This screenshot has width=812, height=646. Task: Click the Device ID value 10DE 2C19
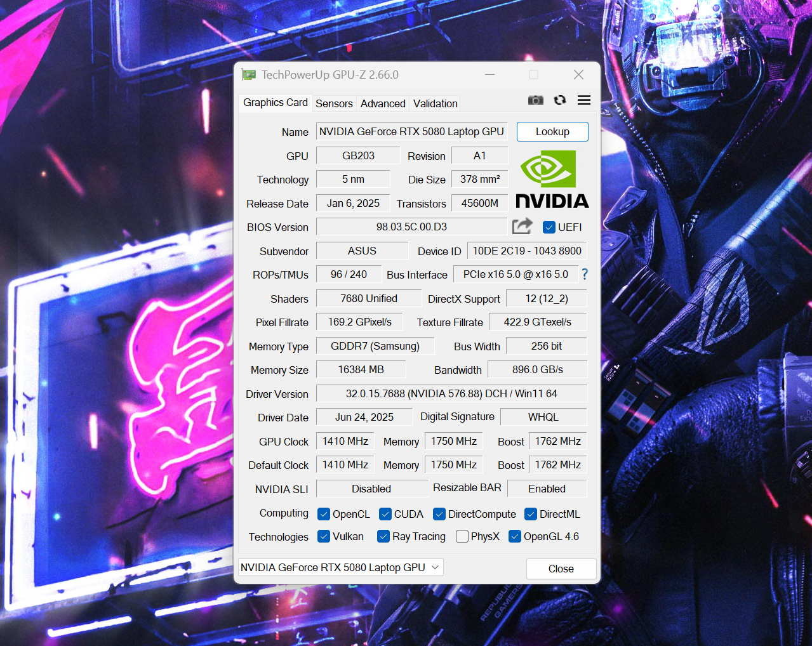527,251
